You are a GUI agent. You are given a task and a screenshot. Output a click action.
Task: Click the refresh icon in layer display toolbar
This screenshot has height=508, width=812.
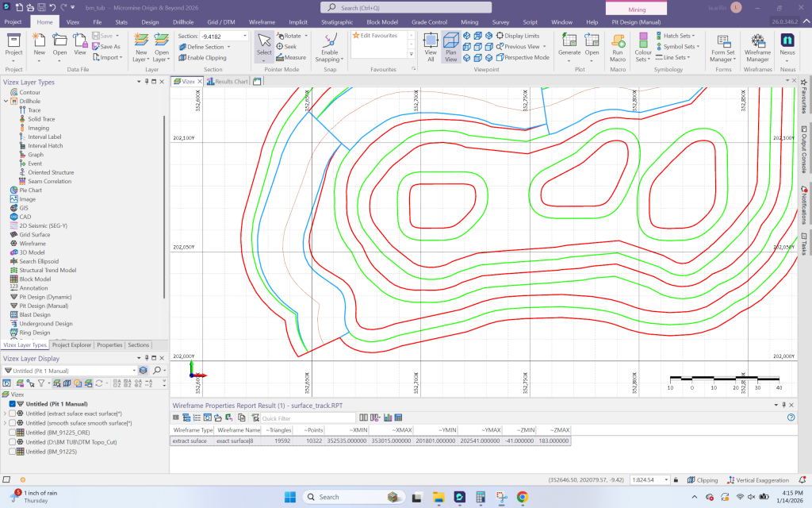point(99,383)
